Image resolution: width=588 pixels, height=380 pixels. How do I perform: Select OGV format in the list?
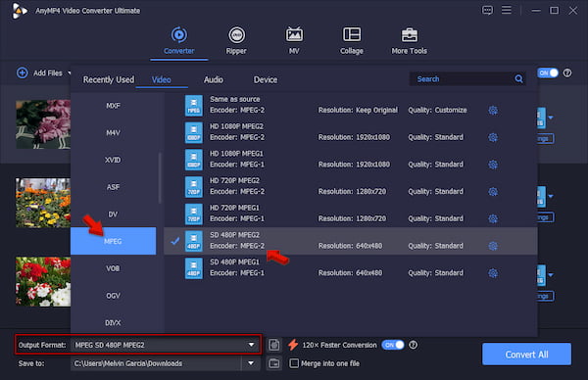click(x=113, y=296)
